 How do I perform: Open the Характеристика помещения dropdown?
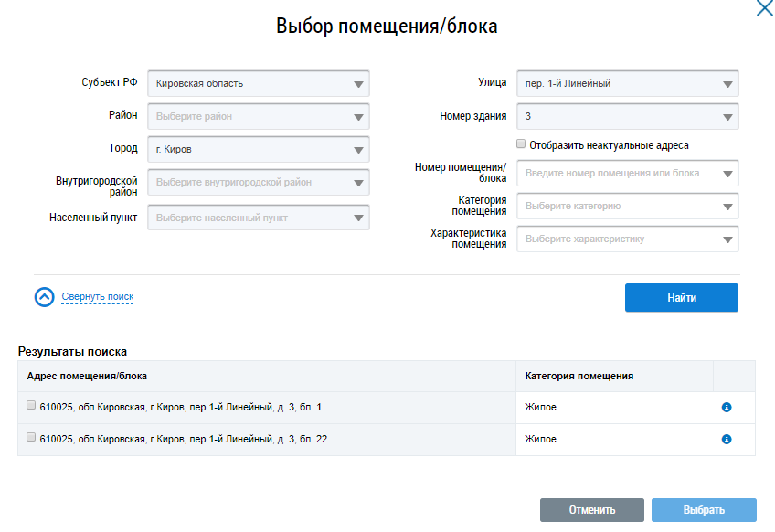(628, 239)
